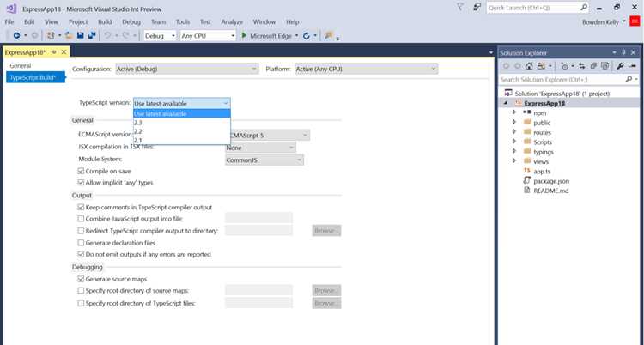644x345 pixels.
Task: Click the Quick Launch magnifier icon
Action: [584, 8]
